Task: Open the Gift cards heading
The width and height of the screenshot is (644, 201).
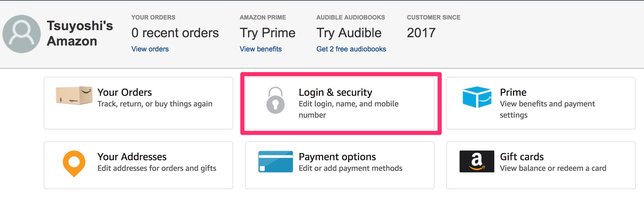Action: point(522,157)
